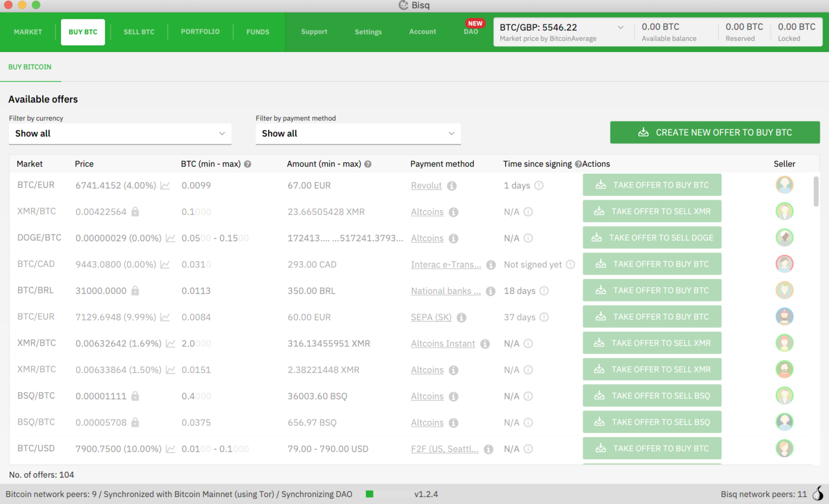Click CREATE NEW OFFER TO BUY BTC

(715, 132)
